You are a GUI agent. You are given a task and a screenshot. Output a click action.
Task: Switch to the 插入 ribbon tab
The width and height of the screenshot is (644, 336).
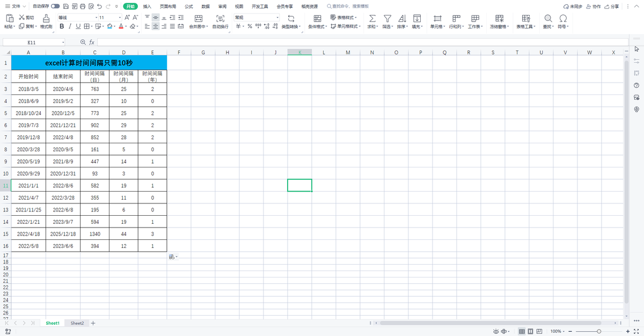147,6
